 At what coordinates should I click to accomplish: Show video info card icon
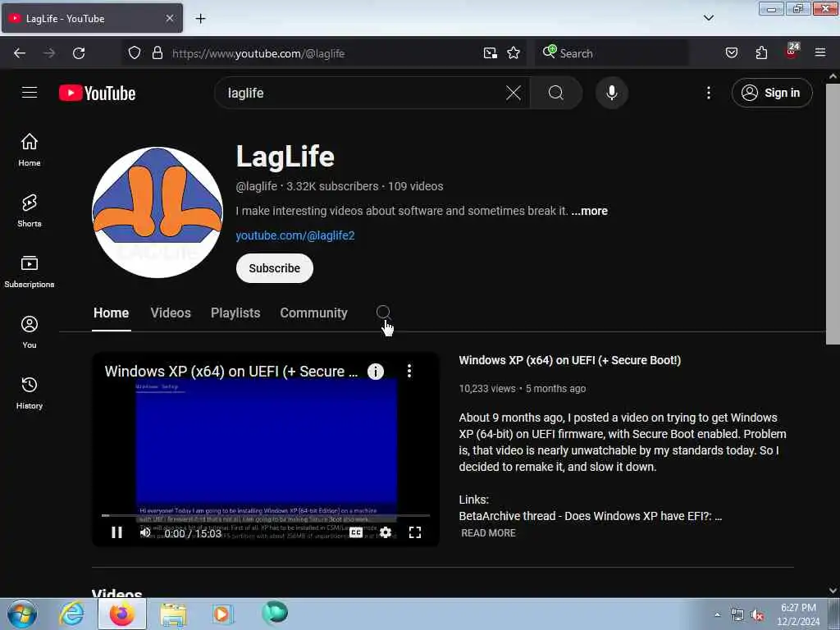point(376,372)
